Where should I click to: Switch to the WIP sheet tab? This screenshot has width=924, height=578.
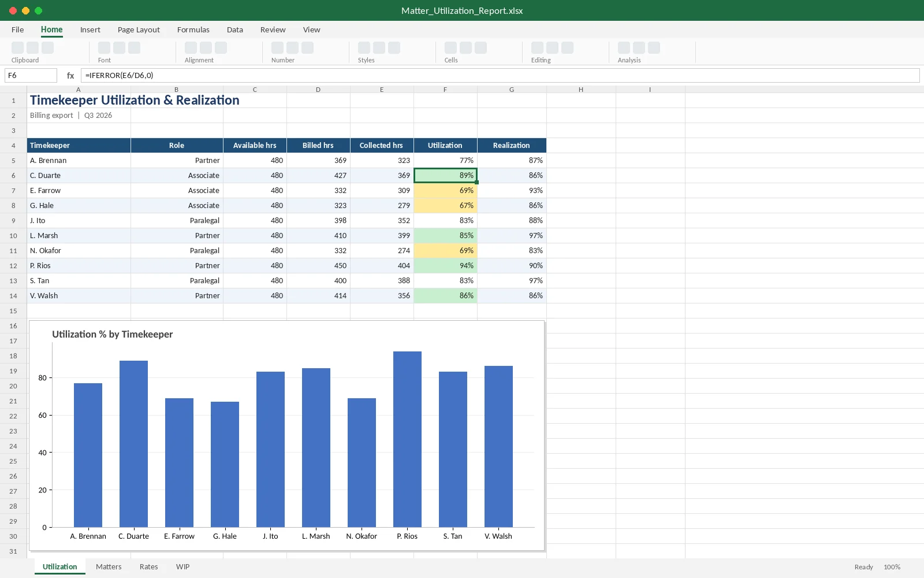(183, 566)
